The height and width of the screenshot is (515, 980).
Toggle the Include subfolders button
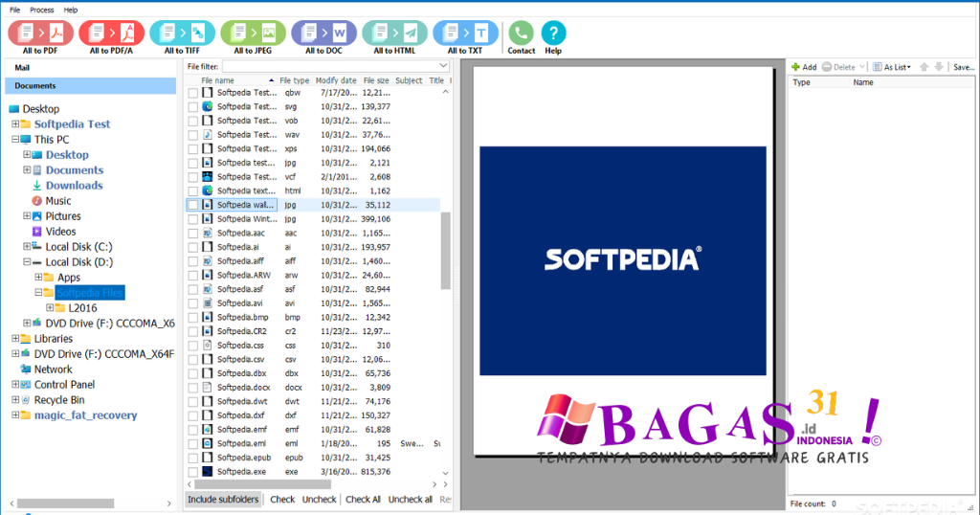223,500
